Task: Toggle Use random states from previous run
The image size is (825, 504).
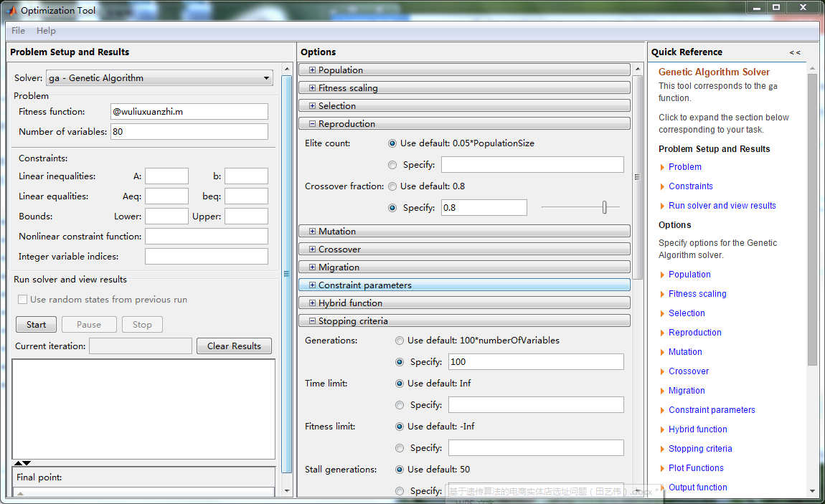Action: [x=23, y=300]
